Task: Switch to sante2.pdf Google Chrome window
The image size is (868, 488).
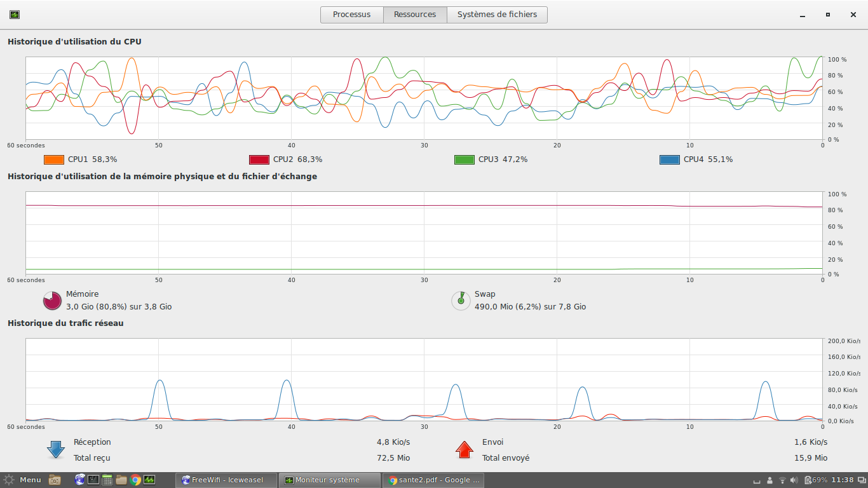Action: coord(433,480)
